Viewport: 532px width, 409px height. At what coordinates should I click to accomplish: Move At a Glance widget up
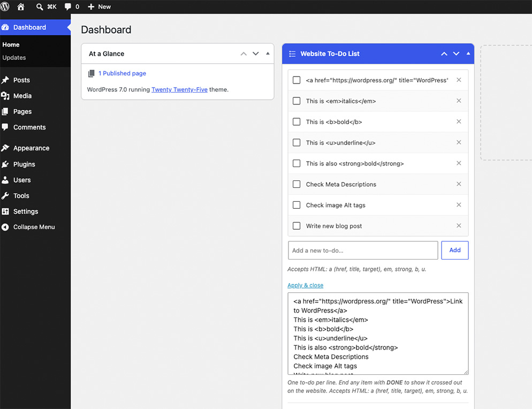click(244, 54)
